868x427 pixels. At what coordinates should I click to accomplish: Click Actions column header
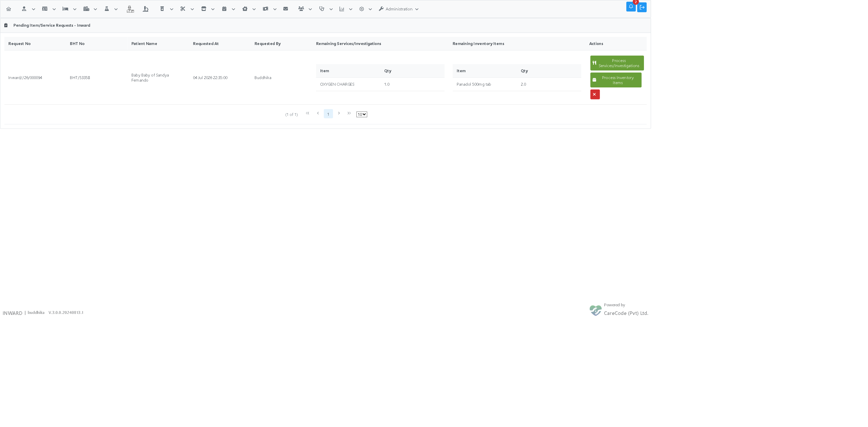point(596,44)
